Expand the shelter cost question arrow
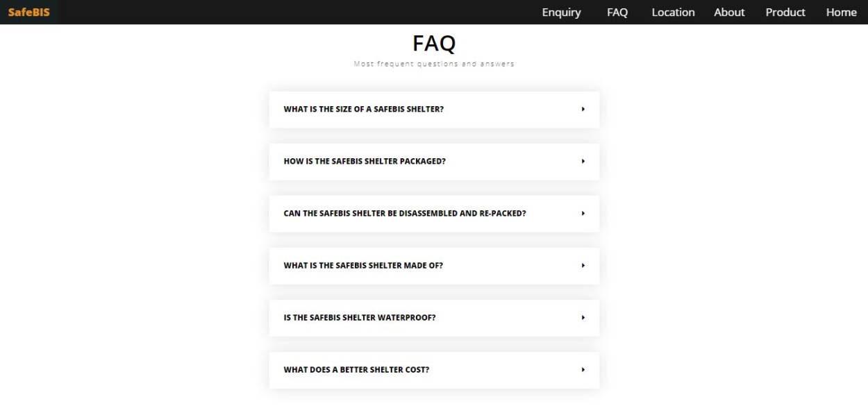The image size is (868, 415). (582, 370)
